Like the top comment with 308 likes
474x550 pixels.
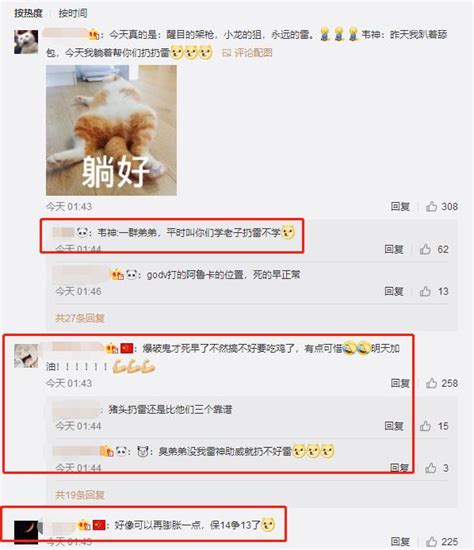click(431, 206)
